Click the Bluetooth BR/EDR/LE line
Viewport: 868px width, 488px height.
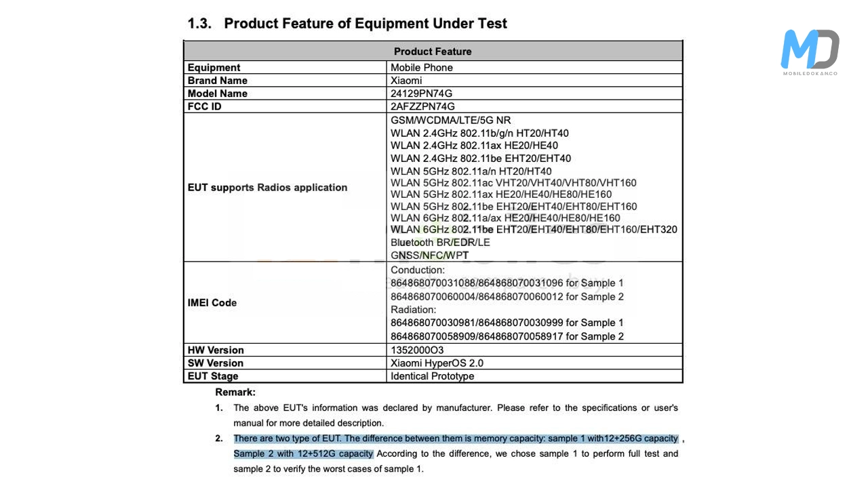pyautogui.click(x=440, y=243)
